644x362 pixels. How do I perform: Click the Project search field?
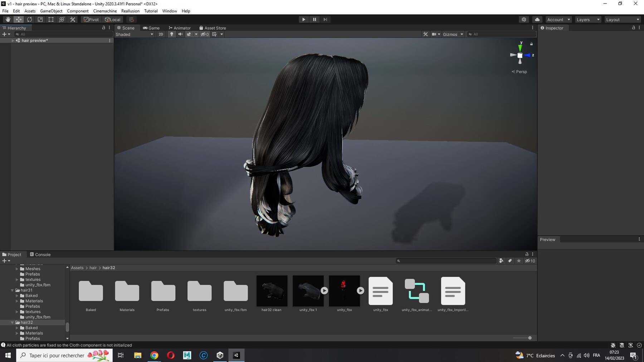pyautogui.click(x=446, y=261)
